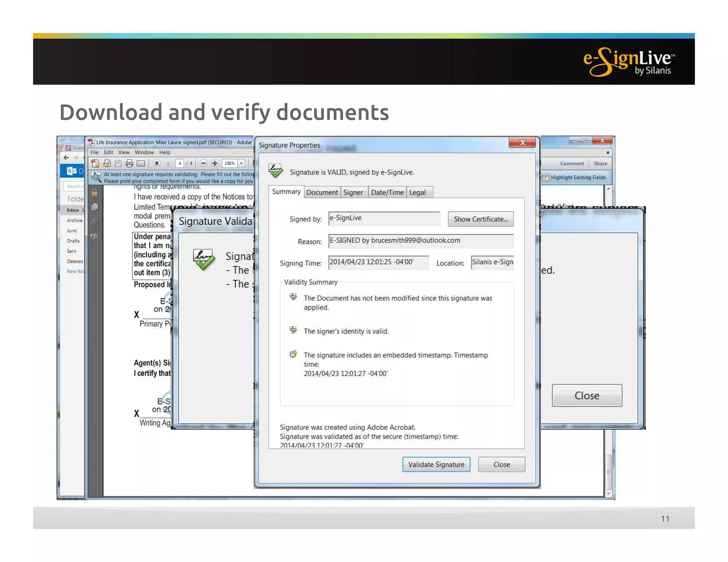Click the embedded timestamp clock icon
The image size is (728, 562).
tap(293, 354)
